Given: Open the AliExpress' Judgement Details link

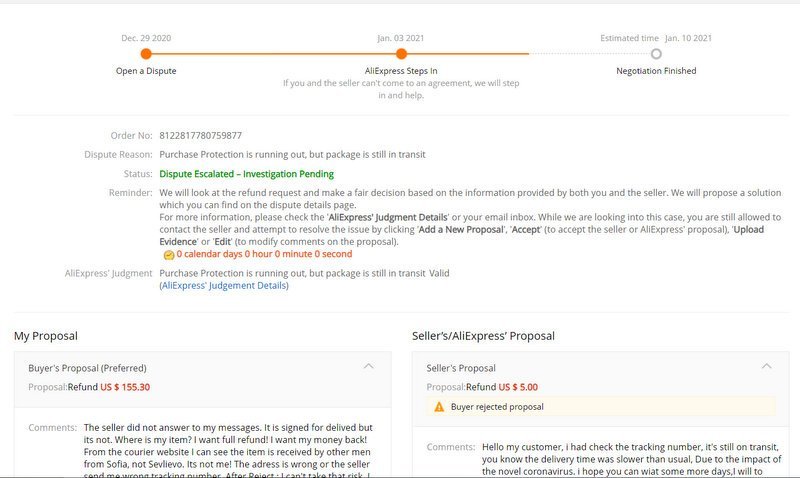Looking at the screenshot, I should click(x=224, y=286).
